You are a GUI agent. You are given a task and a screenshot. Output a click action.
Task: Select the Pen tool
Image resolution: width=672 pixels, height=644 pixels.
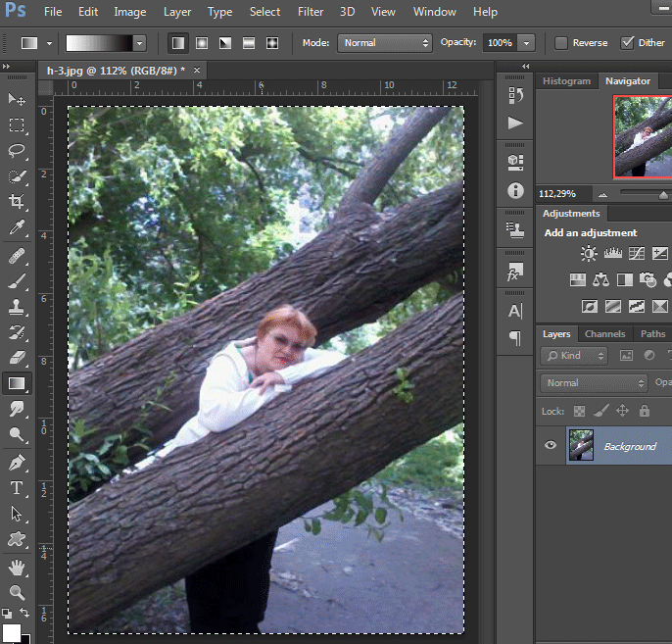[x=17, y=462]
